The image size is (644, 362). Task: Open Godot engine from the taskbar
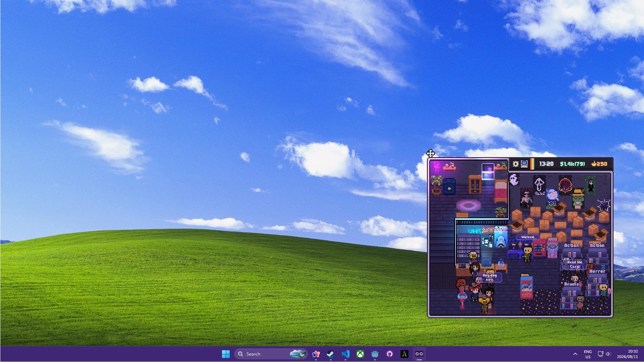point(375,354)
